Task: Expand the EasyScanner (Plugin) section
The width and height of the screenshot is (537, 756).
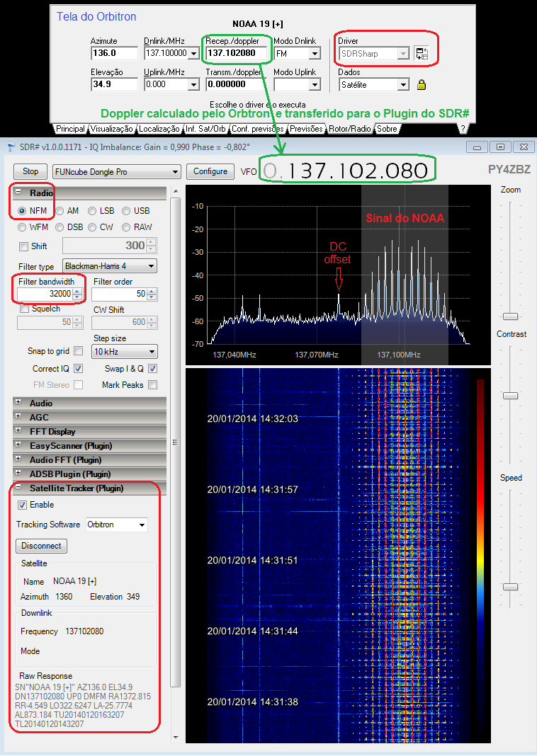Action: tap(18, 445)
